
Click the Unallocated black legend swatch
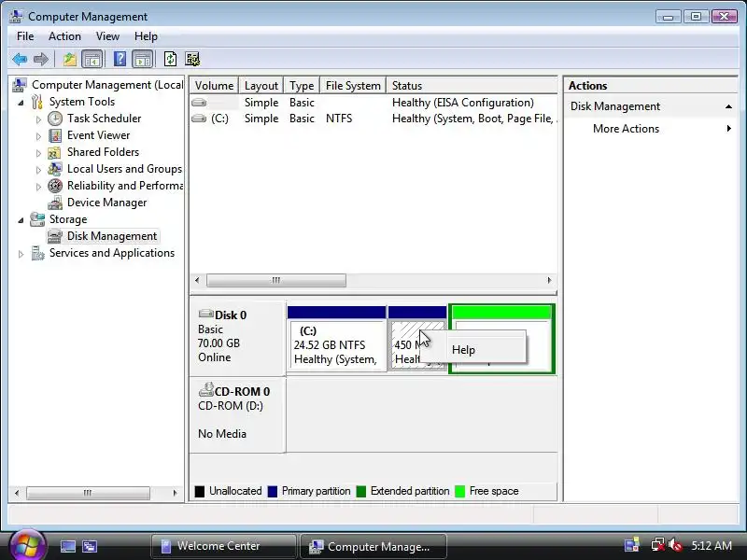click(200, 492)
